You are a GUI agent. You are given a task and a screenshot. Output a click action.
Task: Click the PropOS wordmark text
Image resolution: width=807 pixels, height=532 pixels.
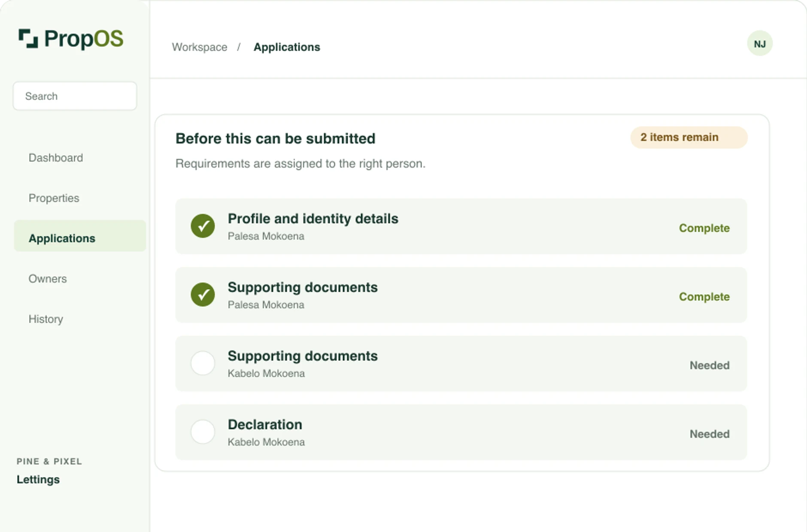click(x=84, y=39)
